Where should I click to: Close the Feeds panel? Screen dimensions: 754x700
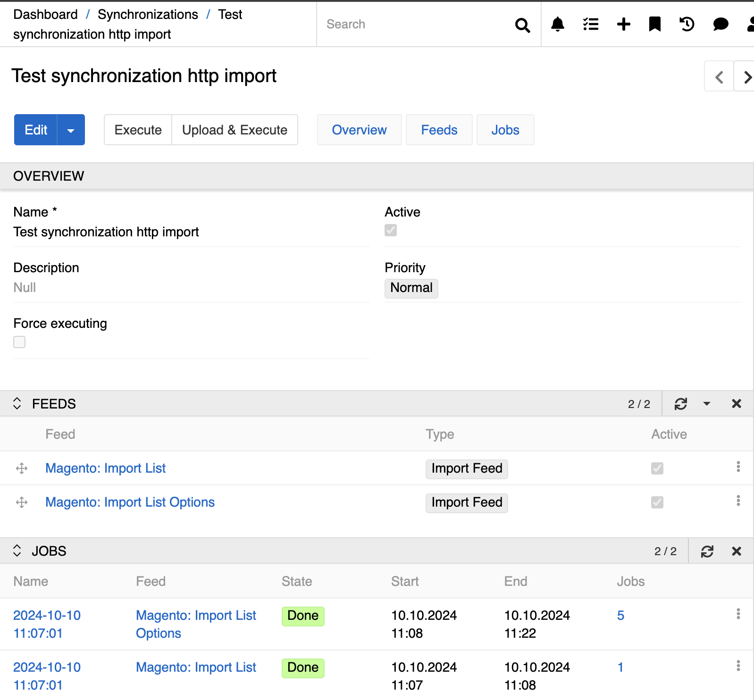pos(737,404)
